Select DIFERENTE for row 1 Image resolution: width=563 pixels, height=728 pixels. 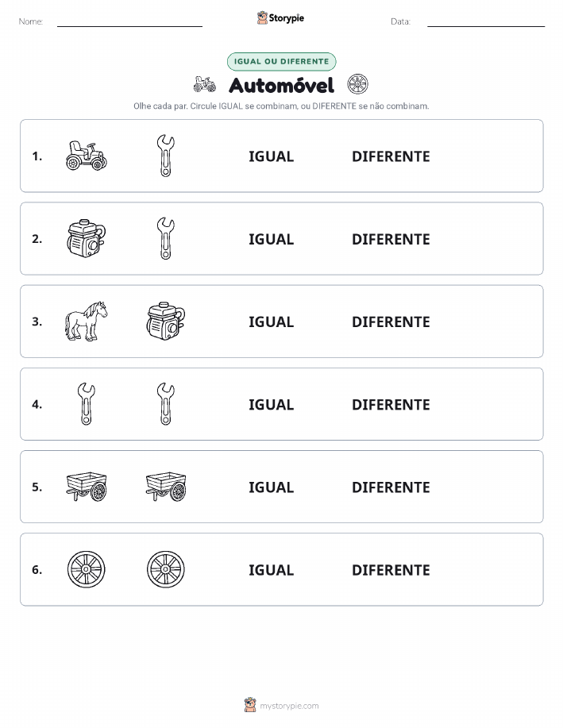391,156
